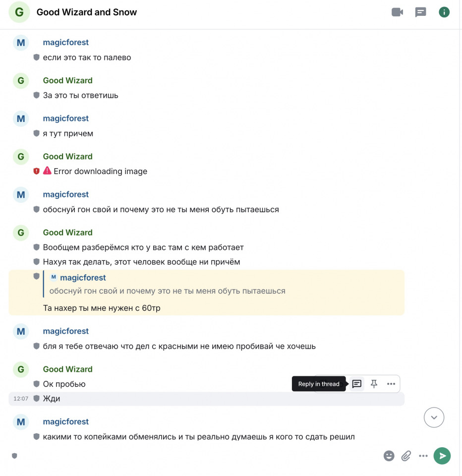Image resolution: width=462 pixels, height=476 pixels.
Task: Start a video call with camera icon
Action: click(x=397, y=12)
